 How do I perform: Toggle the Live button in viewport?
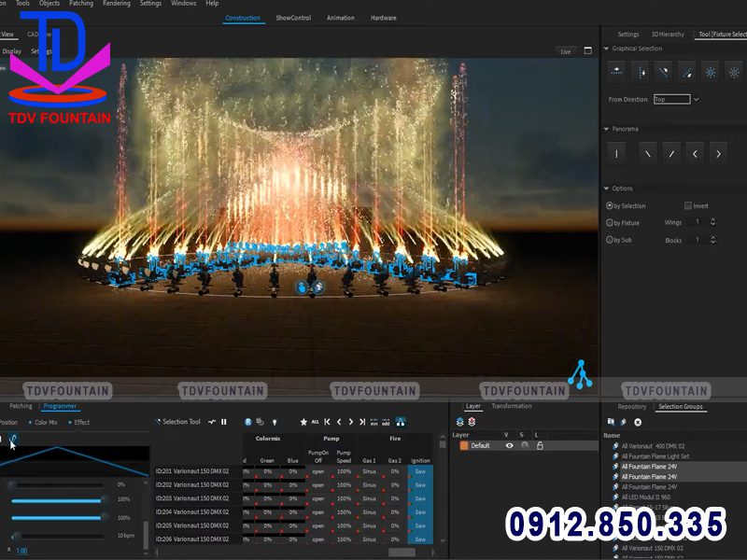pyautogui.click(x=566, y=51)
